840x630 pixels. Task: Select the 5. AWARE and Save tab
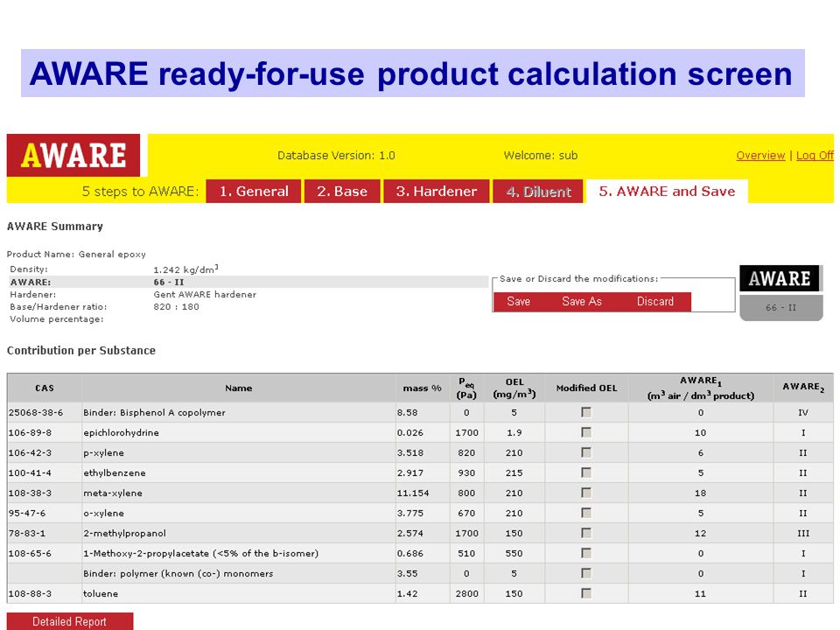667,192
